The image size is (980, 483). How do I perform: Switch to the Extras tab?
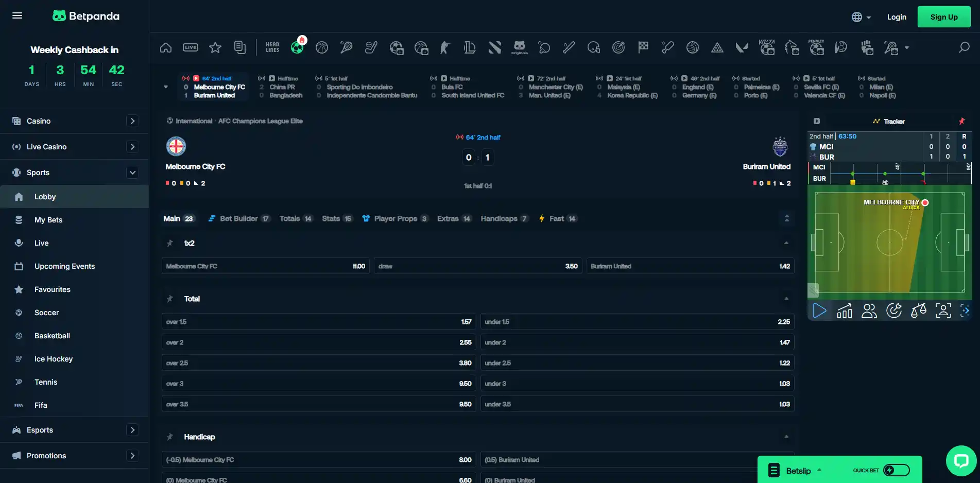tap(454, 219)
